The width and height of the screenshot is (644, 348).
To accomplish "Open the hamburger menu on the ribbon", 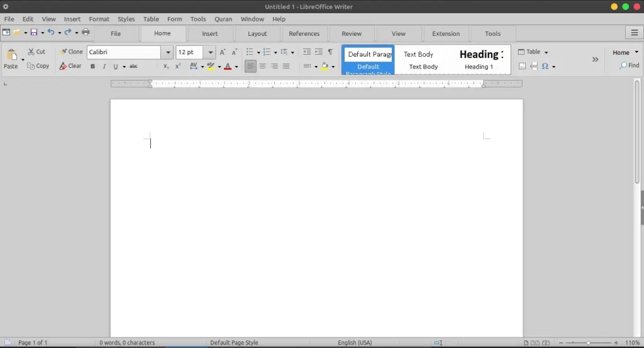I will click(x=634, y=33).
